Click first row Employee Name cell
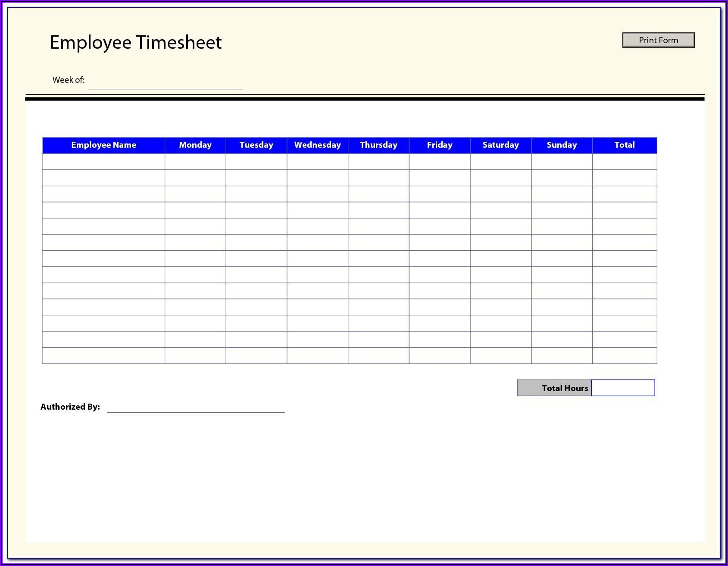The image size is (728, 566). [103, 162]
